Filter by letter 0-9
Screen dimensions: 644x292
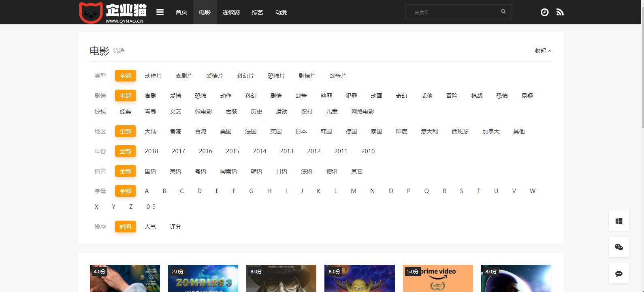[151, 207]
